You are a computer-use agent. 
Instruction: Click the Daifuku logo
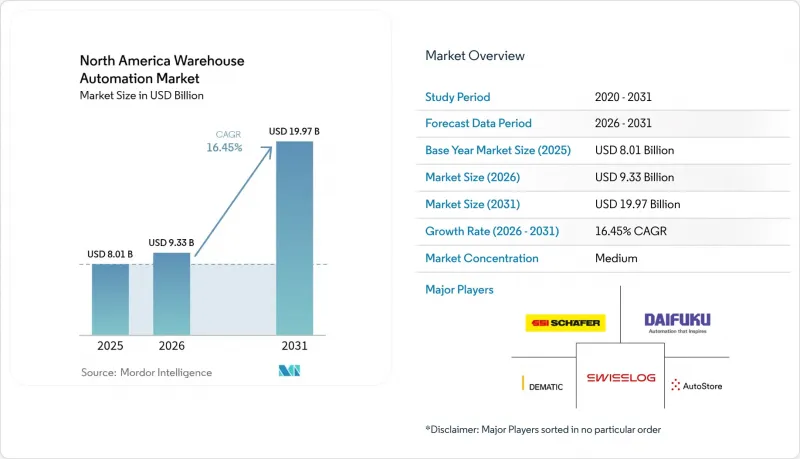pos(677,323)
